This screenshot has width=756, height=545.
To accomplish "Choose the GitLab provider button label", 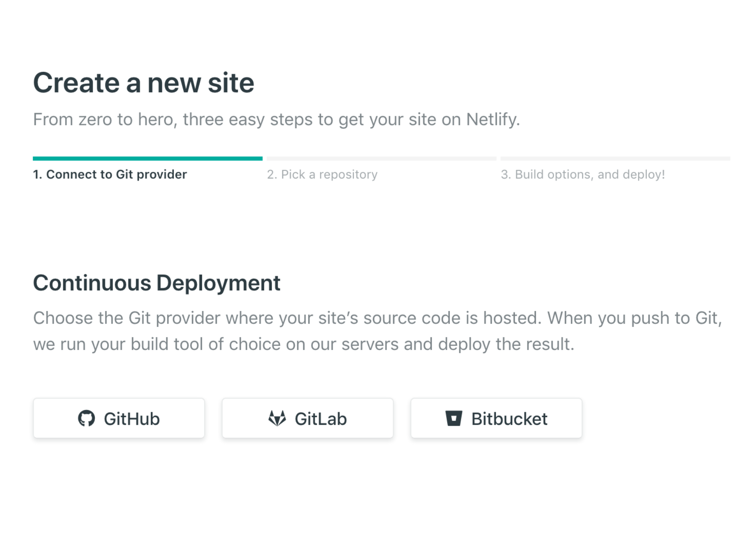I will pos(321,419).
